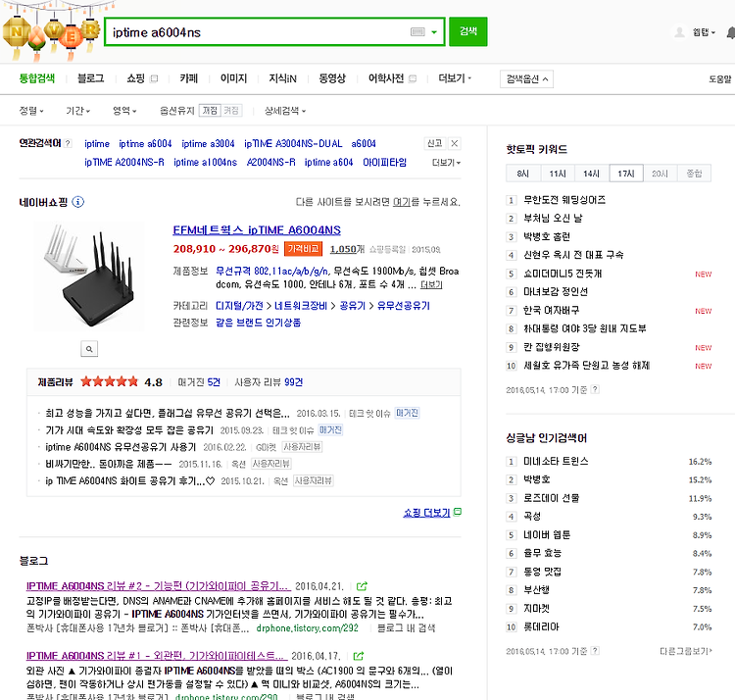735x700 pixels.
Task: Click the related search help question icon
Action: tap(68, 143)
